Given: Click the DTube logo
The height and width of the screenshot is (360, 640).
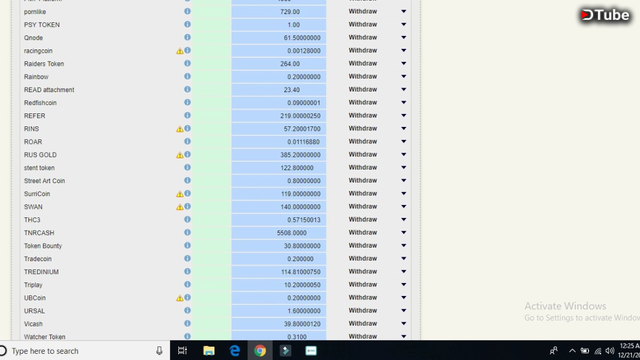Looking at the screenshot, I should click(x=605, y=15).
